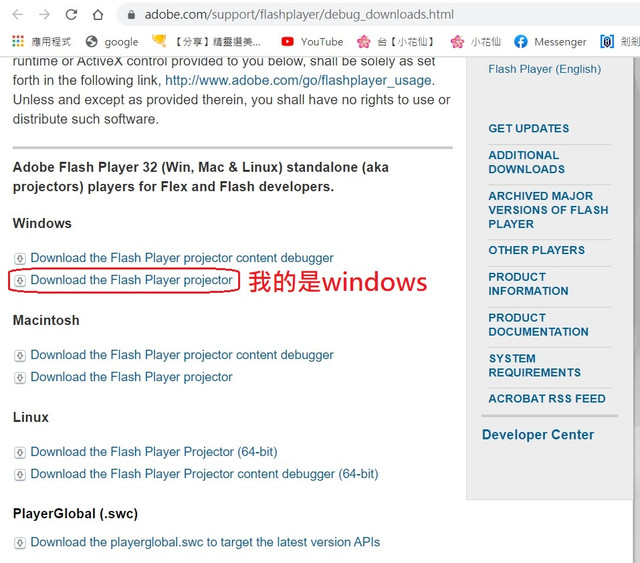The image size is (640, 563).
Task: Download Macintosh Flash Player projector content debugger
Action: click(182, 355)
